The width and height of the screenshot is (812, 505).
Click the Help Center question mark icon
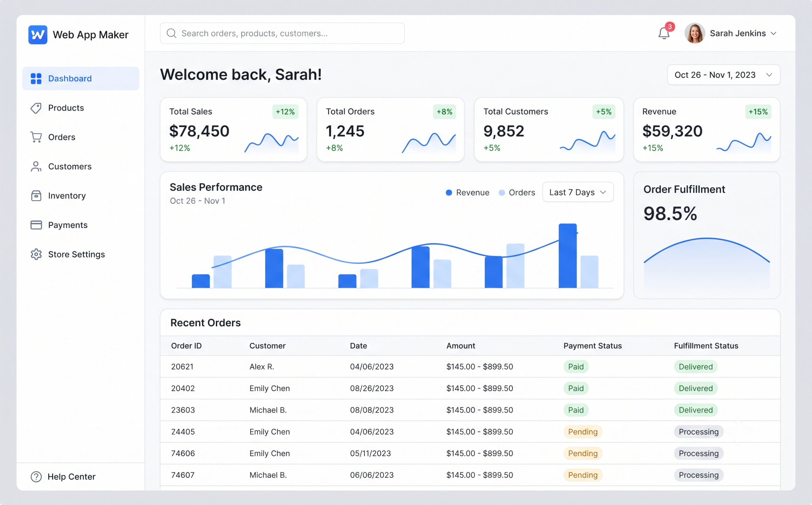[36, 477]
